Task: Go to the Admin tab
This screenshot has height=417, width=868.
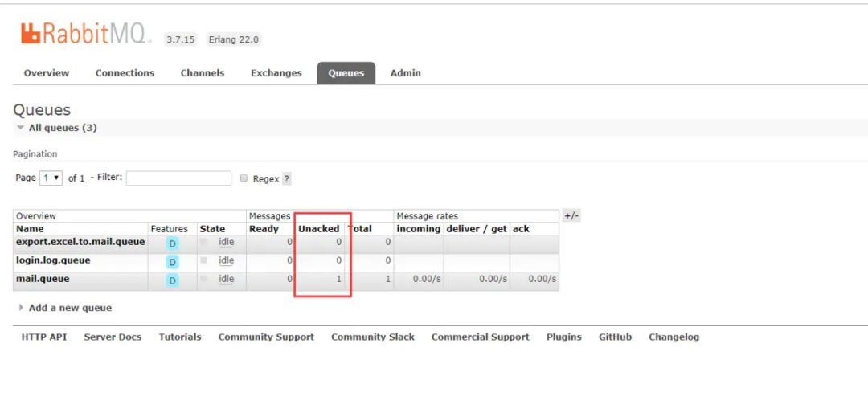Action: tap(405, 73)
